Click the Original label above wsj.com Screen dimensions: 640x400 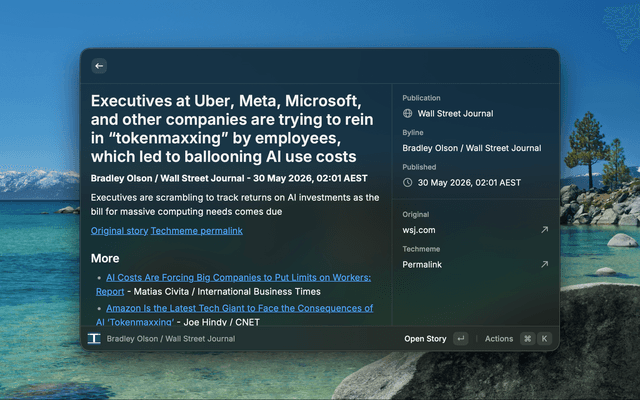416,214
